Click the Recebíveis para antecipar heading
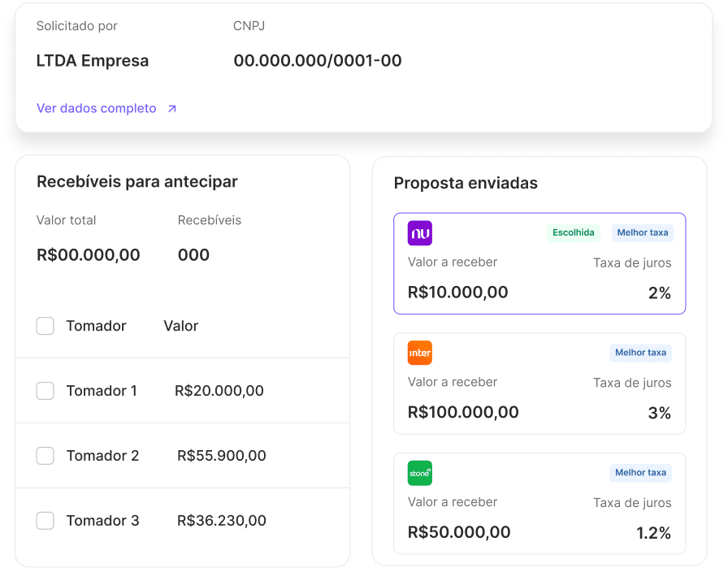Screen dimensions: 728x568 pyautogui.click(x=136, y=182)
